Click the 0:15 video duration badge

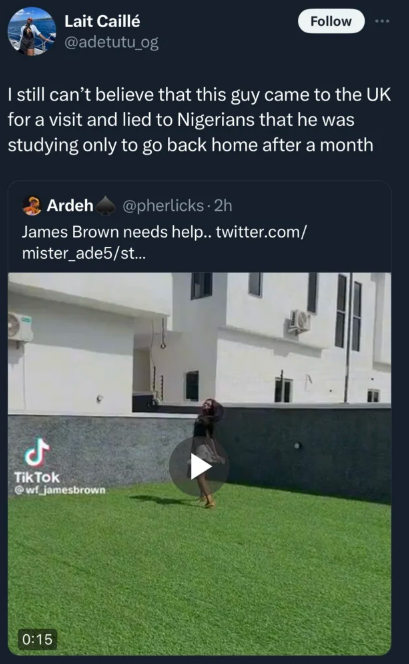point(37,639)
